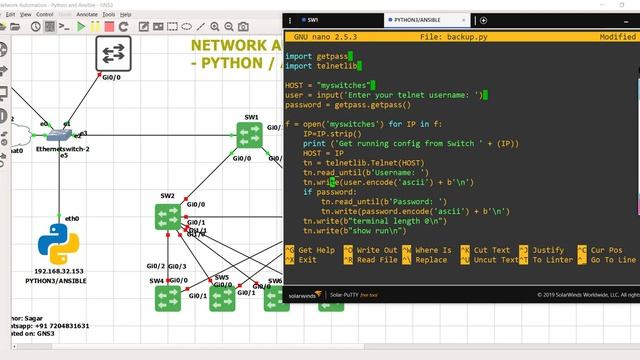Click the Get Help nano shortcut
Viewport: 640px width, 360px height.
coord(310,250)
